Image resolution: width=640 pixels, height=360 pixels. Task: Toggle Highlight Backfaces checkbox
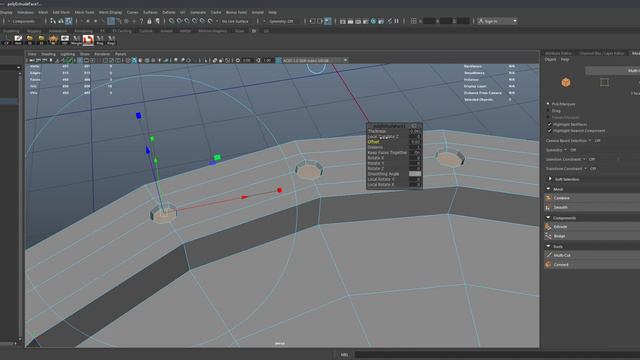[x=549, y=124]
